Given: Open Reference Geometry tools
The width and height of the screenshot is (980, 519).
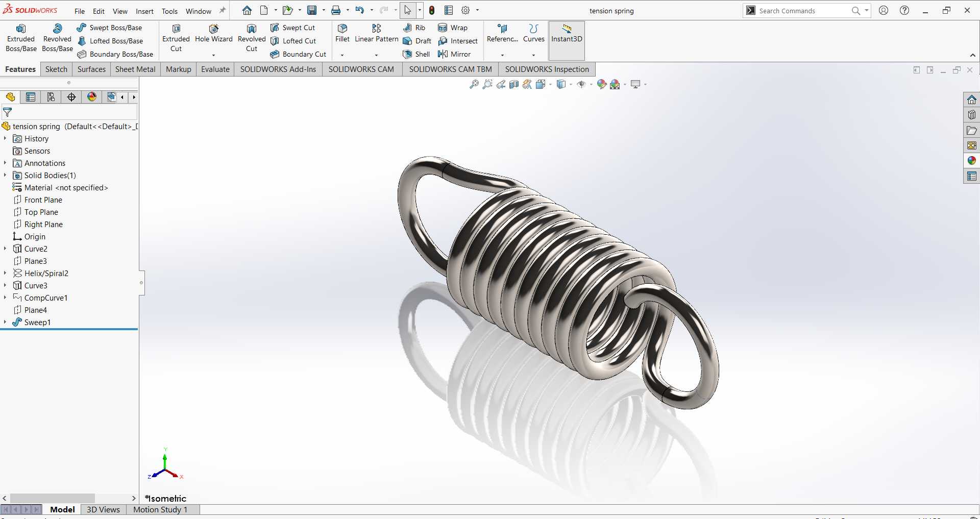Looking at the screenshot, I should point(502,34).
